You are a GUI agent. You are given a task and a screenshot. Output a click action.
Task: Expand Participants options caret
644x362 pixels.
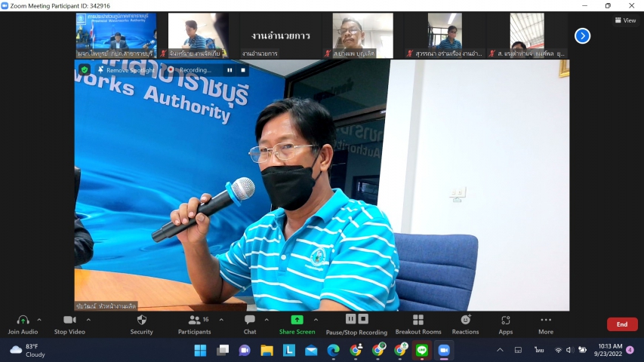[x=221, y=320]
